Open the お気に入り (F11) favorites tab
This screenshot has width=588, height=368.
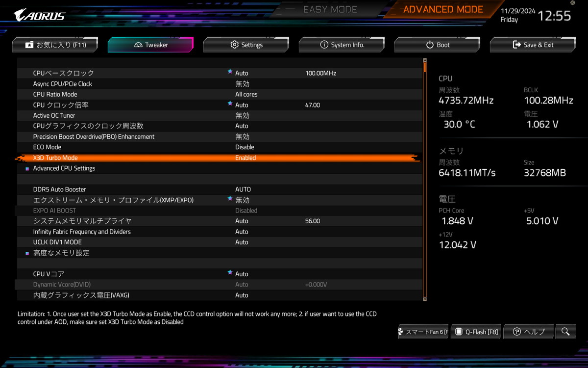click(55, 45)
